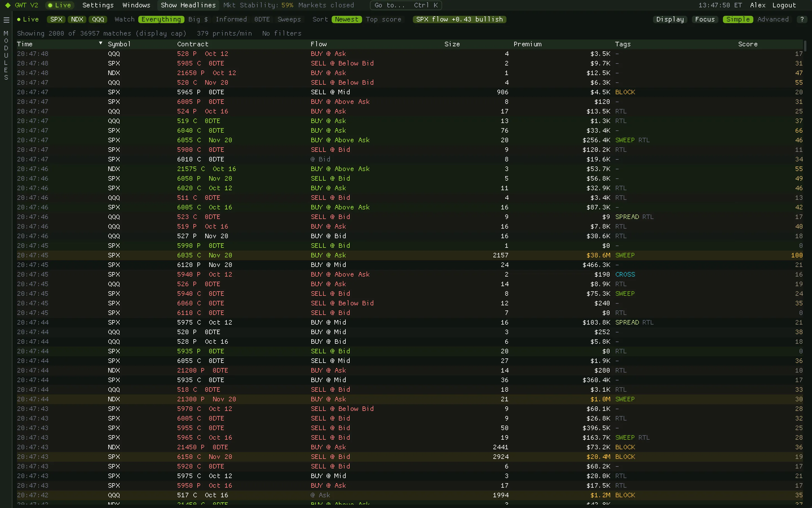
Task: Select the Big $ watch filter
Action: pos(198,19)
